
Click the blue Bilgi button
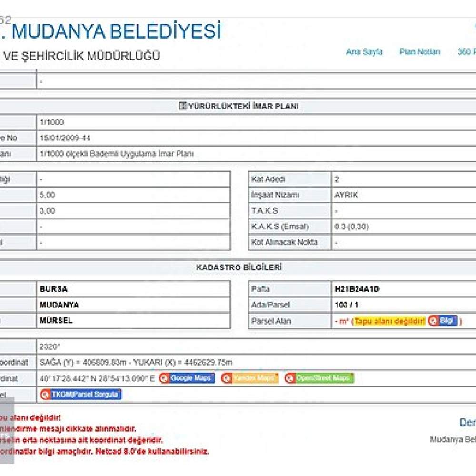pyautogui.click(x=443, y=320)
